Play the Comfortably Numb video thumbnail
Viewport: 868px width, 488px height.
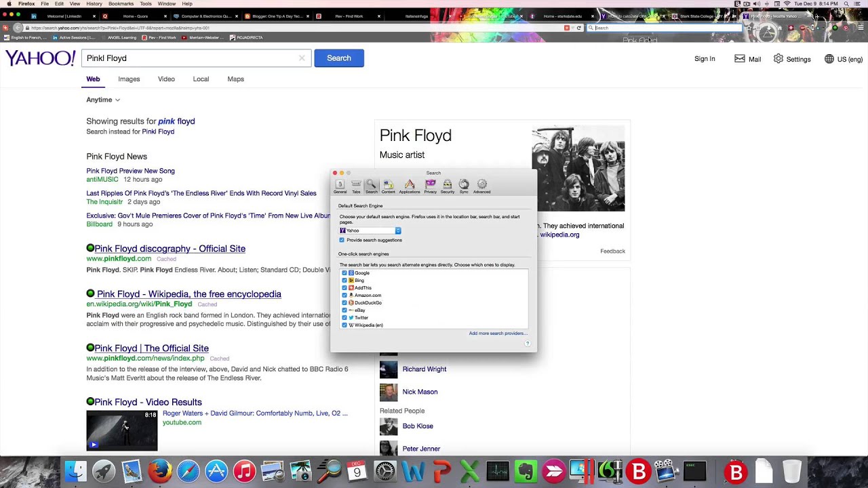click(121, 430)
